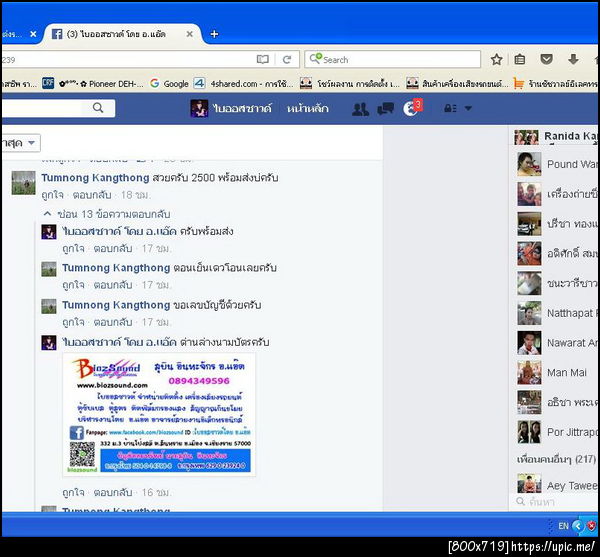Viewport: 600px width, 557px height.
Task: Click red security shield tray icon
Action: (x=592, y=526)
